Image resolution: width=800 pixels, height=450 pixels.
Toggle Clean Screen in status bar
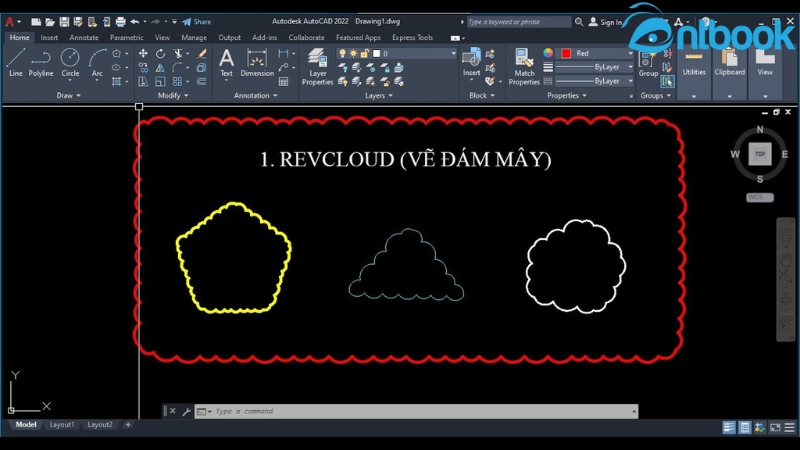(775, 428)
